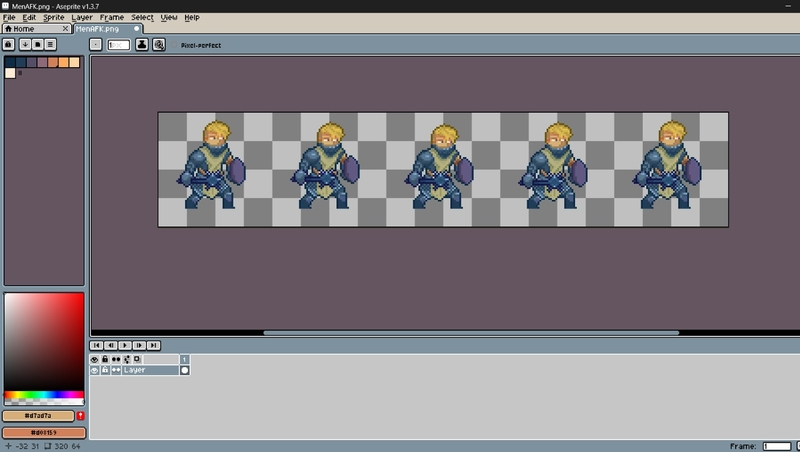
Task: Open the Sprite menu
Action: tap(53, 17)
